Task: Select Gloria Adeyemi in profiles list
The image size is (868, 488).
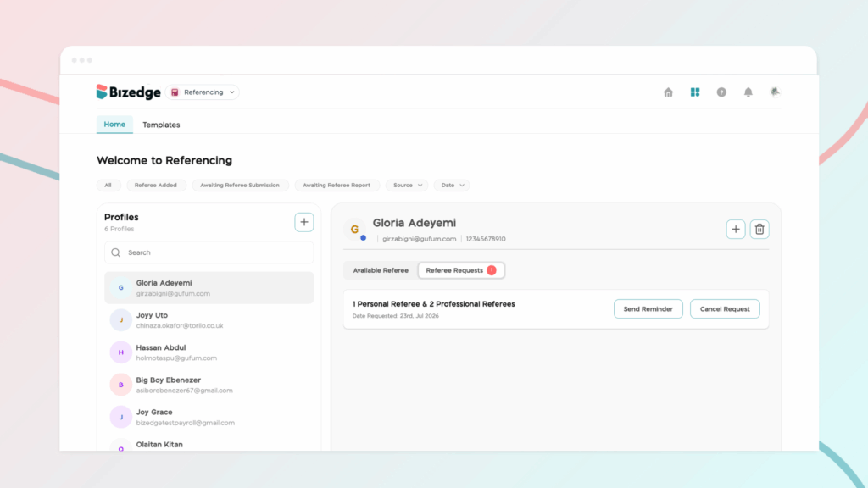Action: pyautogui.click(x=209, y=288)
